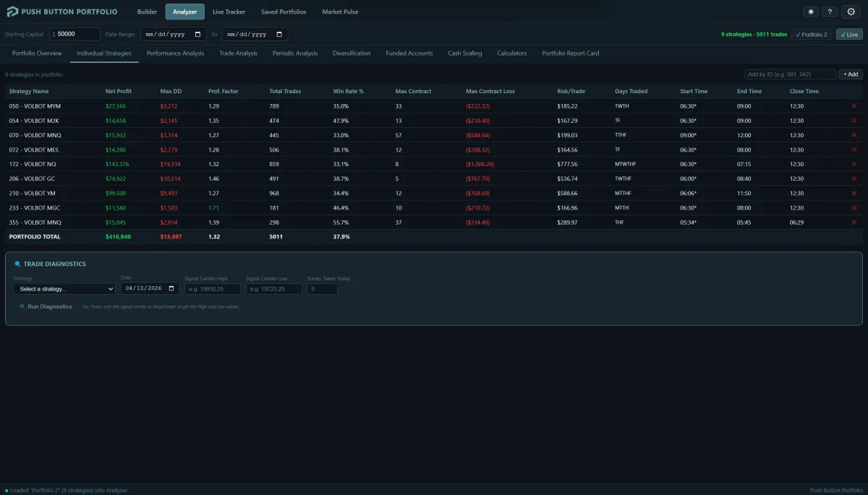The height and width of the screenshot is (495, 868).
Task: Sort by Win Rate % column header
Action: click(348, 92)
